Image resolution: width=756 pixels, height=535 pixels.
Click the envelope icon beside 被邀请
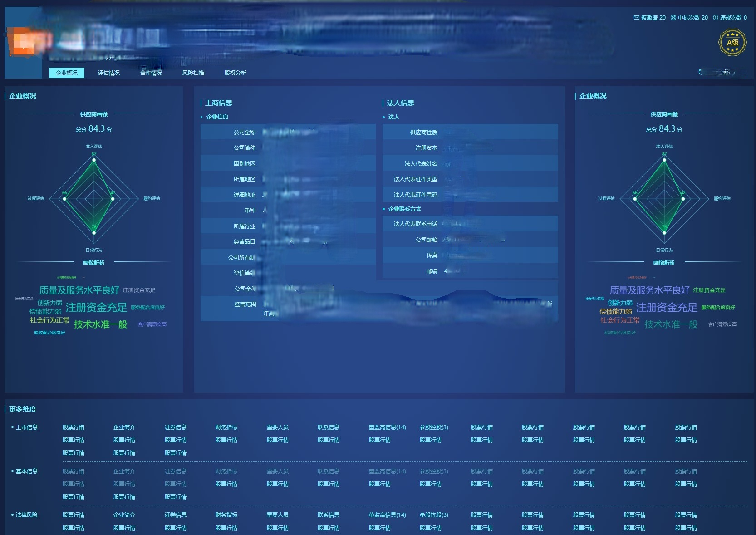pos(636,18)
